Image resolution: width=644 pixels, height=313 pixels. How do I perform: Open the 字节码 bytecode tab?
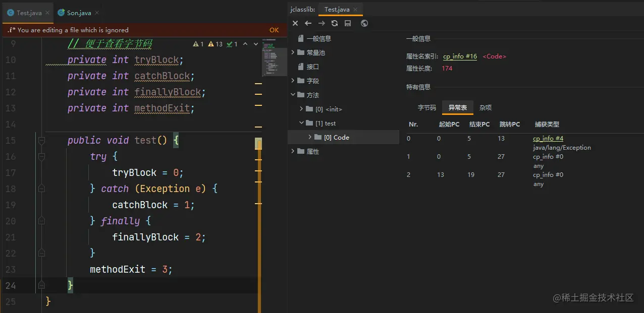tap(426, 107)
